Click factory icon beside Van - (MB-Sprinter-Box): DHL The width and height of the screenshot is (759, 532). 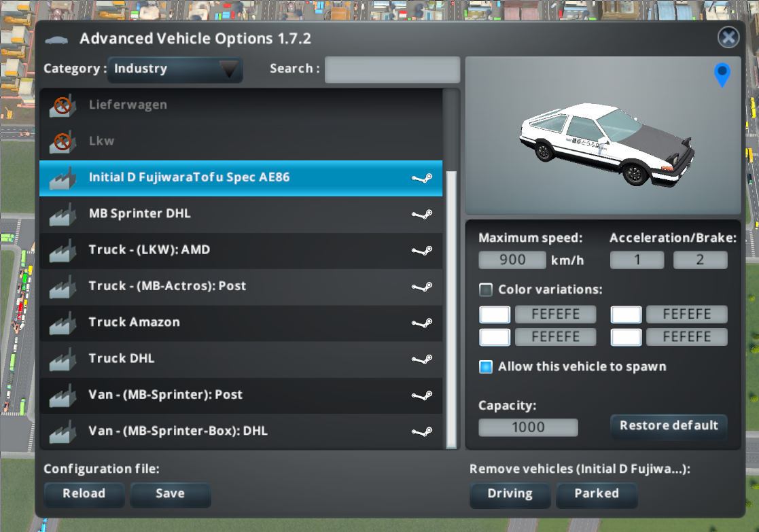point(63,432)
